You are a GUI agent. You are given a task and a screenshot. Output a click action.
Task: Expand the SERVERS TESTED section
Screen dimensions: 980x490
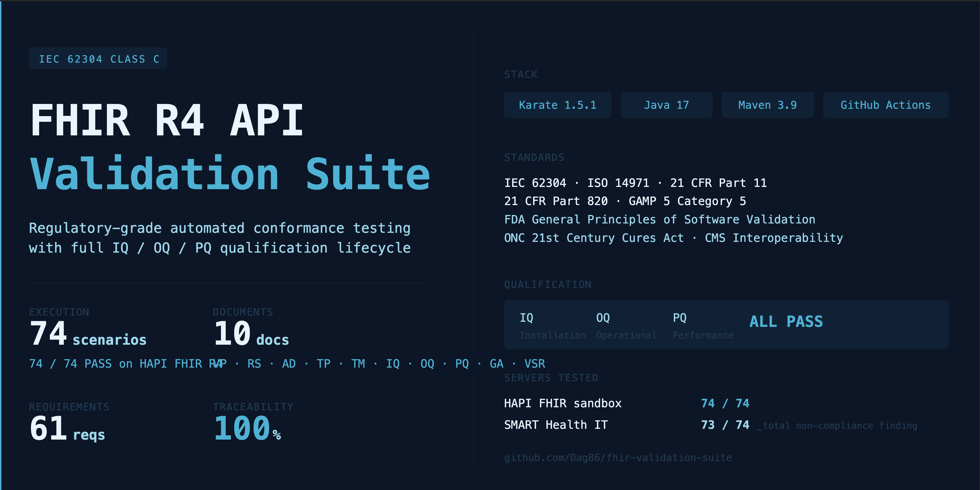(x=551, y=378)
